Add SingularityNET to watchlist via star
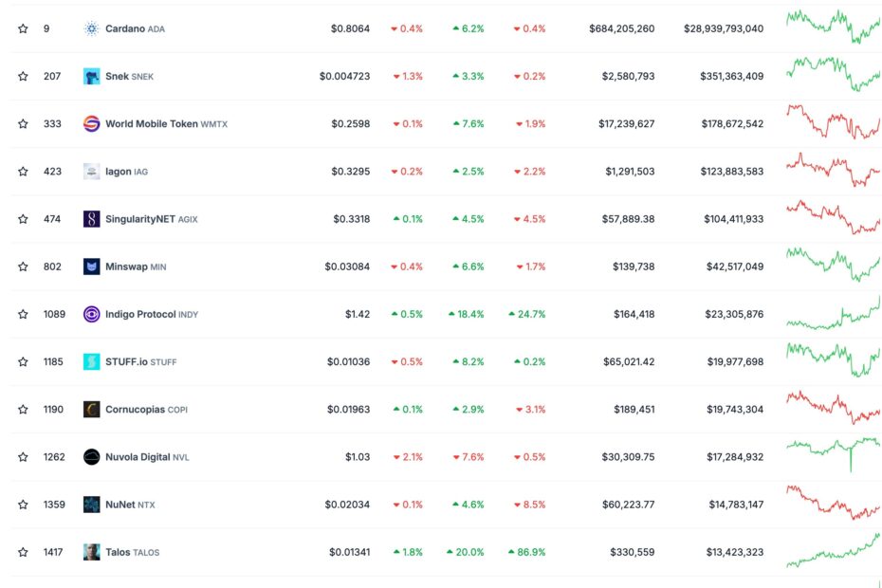The image size is (882, 588). [x=23, y=219]
